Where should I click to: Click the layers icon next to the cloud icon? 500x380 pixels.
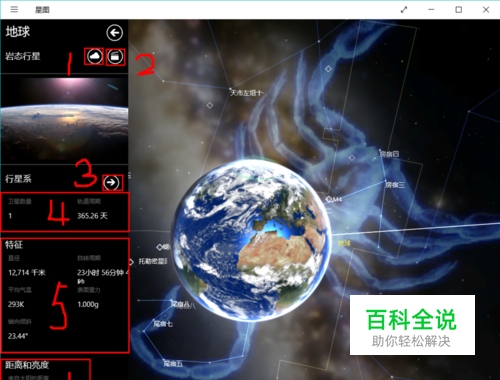click(x=115, y=57)
